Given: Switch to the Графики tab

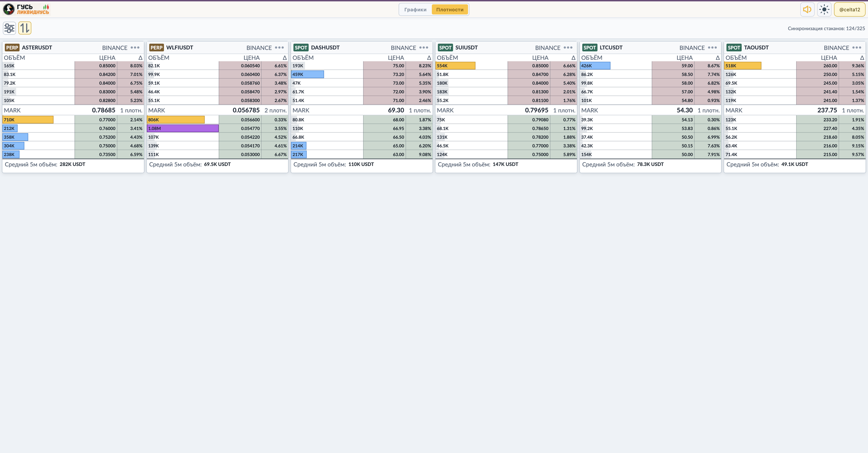Looking at the screenshot, I should pos(415,9).
